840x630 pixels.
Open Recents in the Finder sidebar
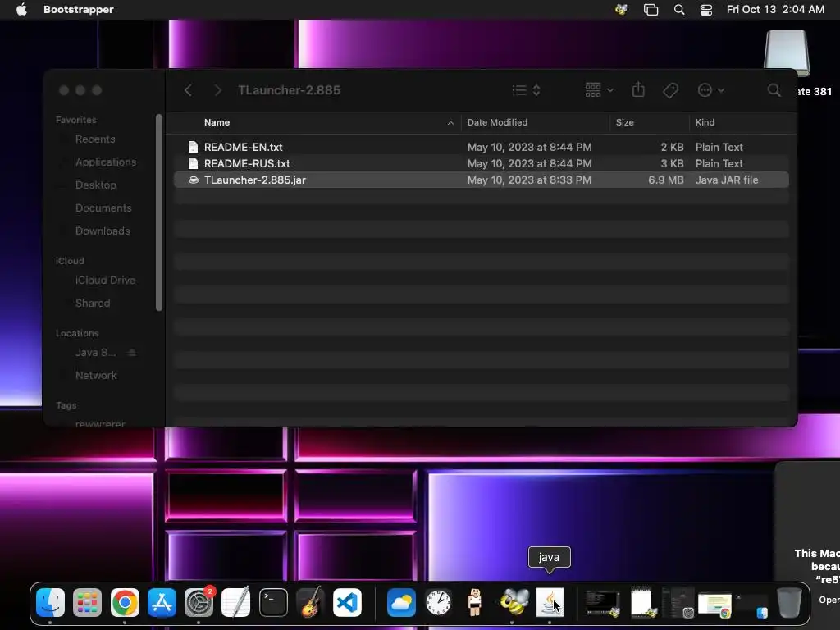click(95, 139)
